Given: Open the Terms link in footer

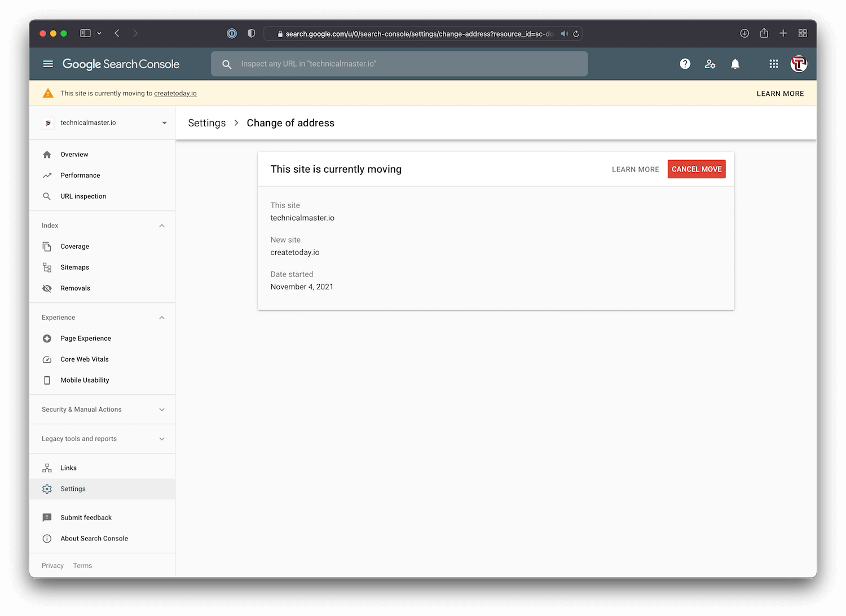Looking at the screenshot, I should (x=82, y=566).
